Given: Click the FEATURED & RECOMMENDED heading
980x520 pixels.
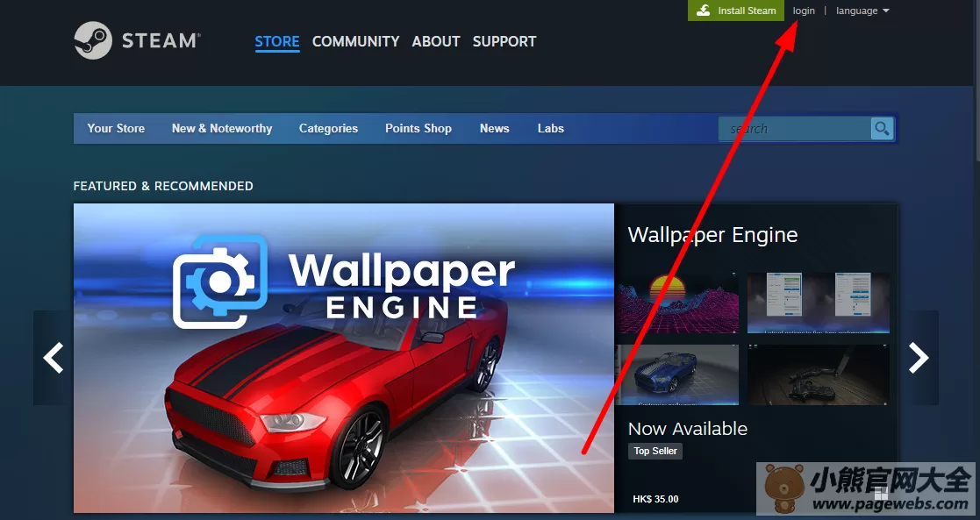Looking at the screenshot, I should (163, 186).
